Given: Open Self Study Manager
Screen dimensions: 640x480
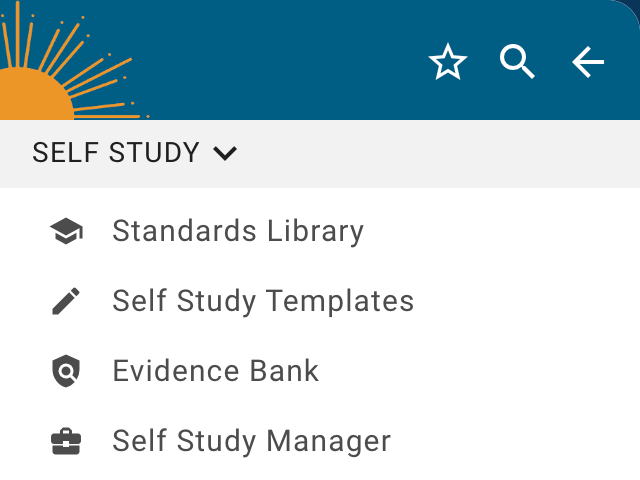Looking at the screenshot, I should [251, 441].
